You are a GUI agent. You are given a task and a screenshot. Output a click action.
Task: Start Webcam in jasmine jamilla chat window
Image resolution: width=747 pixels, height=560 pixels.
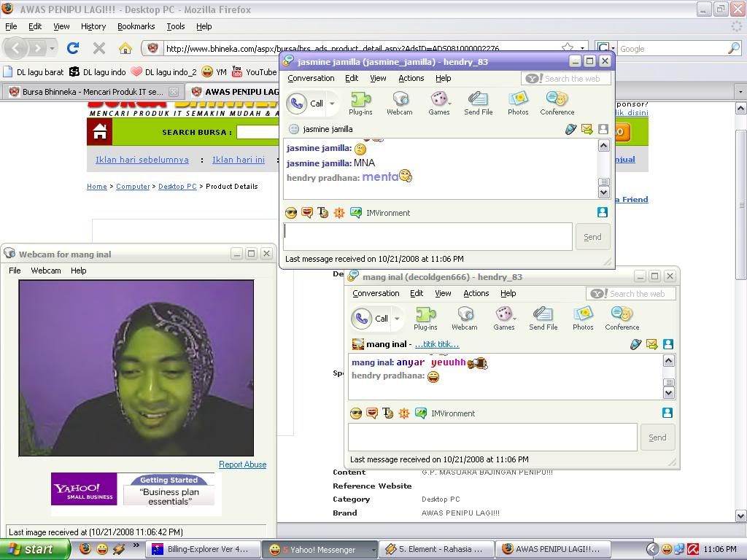point(399,104)
